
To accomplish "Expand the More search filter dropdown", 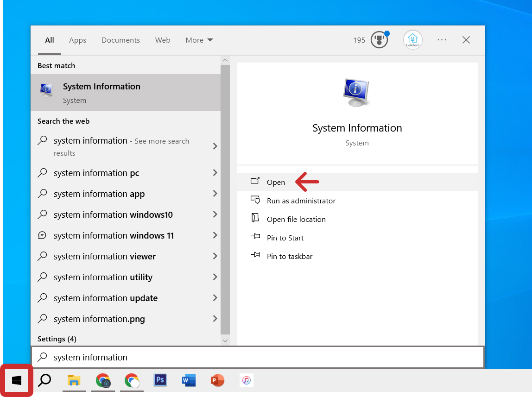I will [x=199, y=40].
